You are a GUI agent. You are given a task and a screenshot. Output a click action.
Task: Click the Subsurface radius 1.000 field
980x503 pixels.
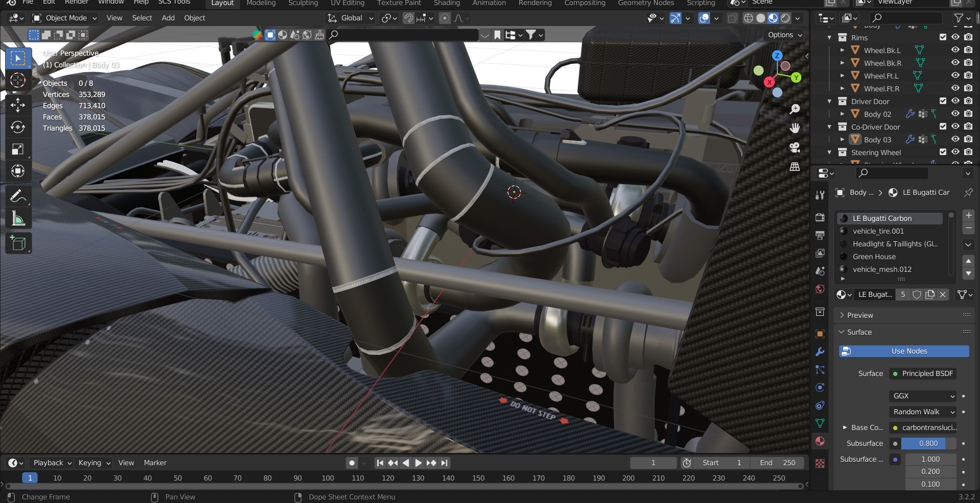pyautogui.click(x=930, y=459)
